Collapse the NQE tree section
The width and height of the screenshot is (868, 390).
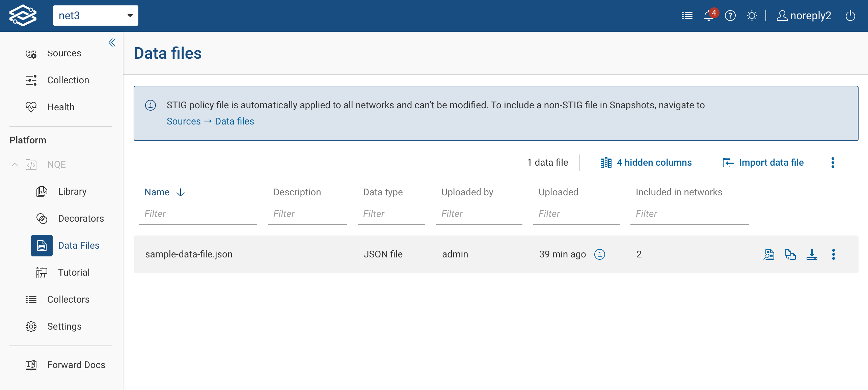click(x=15, y=165)
